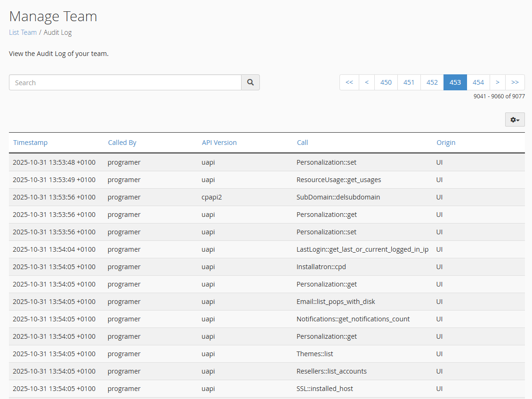Sort log by Call column header
The image size is (532, 399).
pyautogui.click(x=302, y=143)
